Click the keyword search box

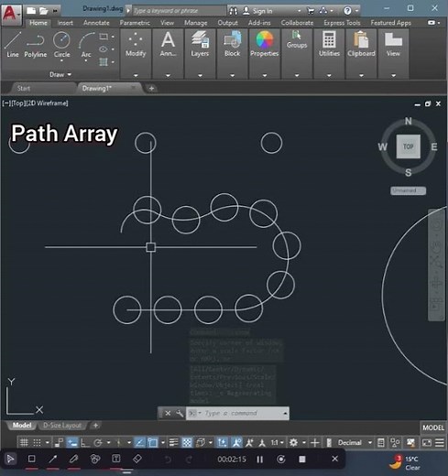(180, 11)
